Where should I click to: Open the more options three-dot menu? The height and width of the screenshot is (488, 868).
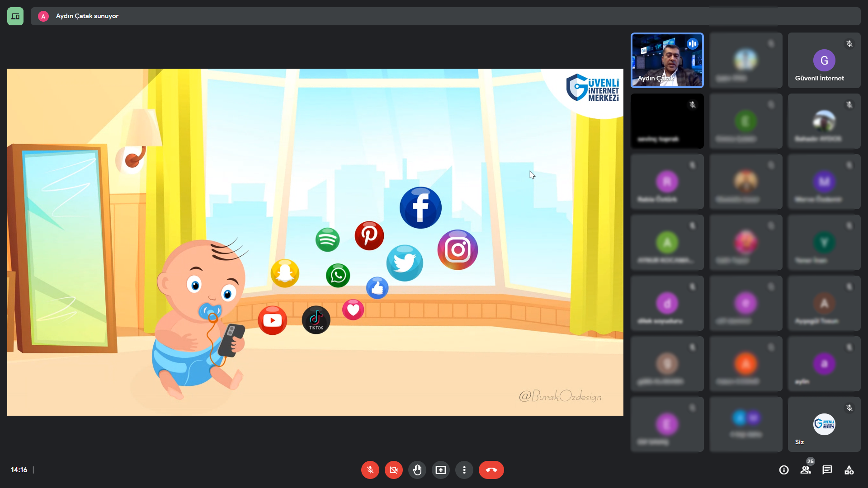(x=464, y=470)
